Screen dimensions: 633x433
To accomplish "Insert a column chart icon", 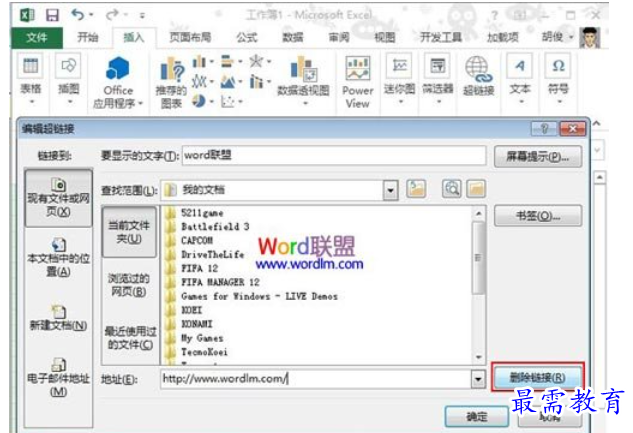I will 199,62.
